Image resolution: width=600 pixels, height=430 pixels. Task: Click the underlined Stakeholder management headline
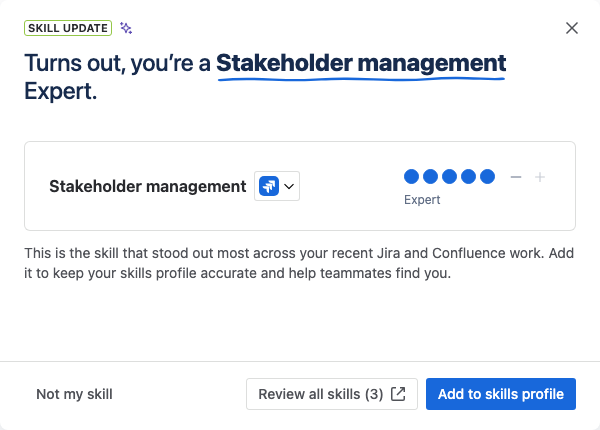(361, 64)
